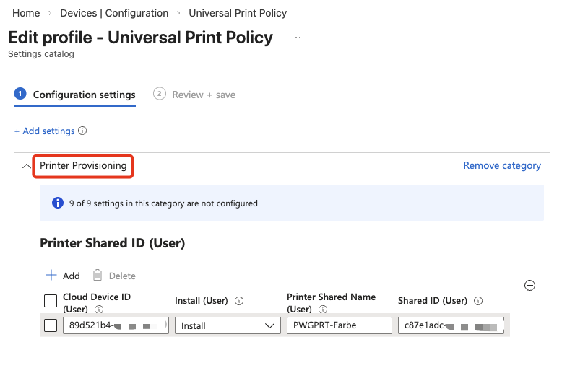Screen dimensions: 588x386
Task: Click the Home breadcrumb link
Action: [x=26, y=13]
